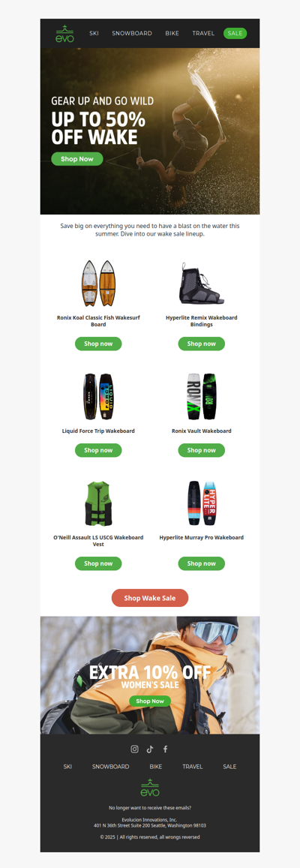Select TRAVEL in the footer navigation
The width and height of the screenshot is (300, 868).
pos(193,767)
